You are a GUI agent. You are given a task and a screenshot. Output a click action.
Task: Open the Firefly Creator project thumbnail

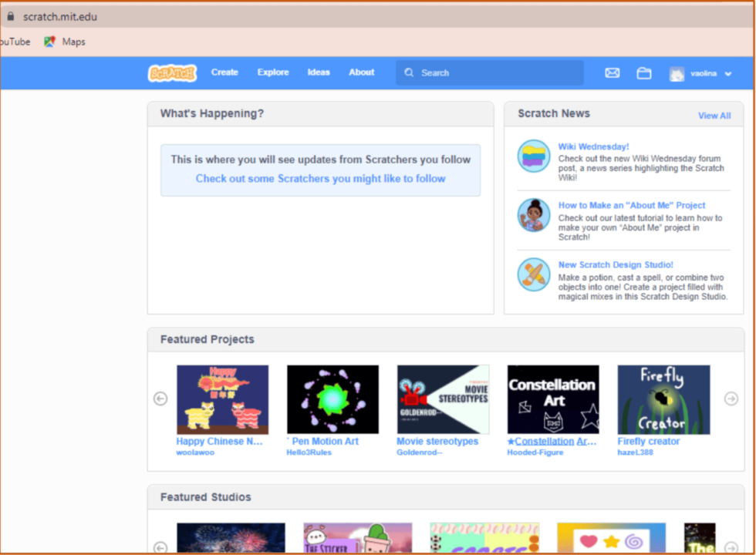(663, 399)
